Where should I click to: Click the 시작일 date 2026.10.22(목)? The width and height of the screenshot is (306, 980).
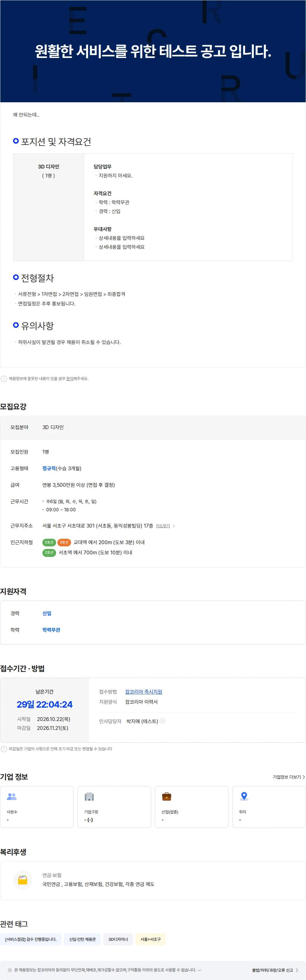(54, 719)
